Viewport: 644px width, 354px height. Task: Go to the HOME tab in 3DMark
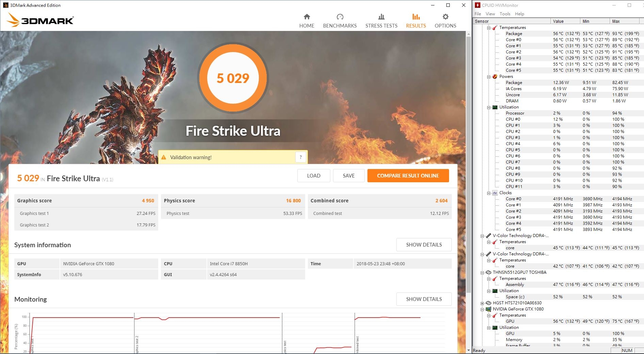click(x=307, y=21)
